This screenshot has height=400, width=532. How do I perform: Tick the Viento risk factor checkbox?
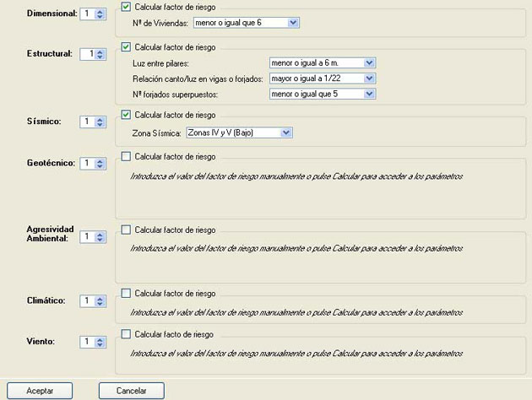click(126, 334)
